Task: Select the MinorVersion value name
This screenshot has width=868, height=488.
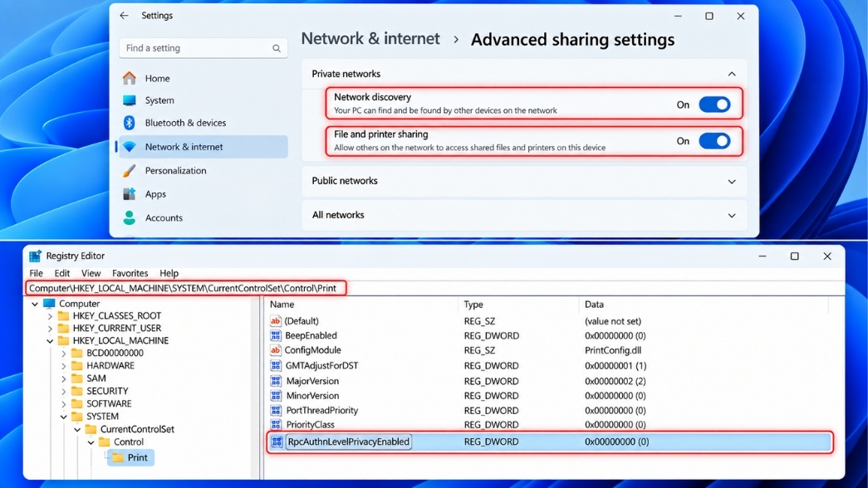Action: pyautogui.click(x=312, y=396)
